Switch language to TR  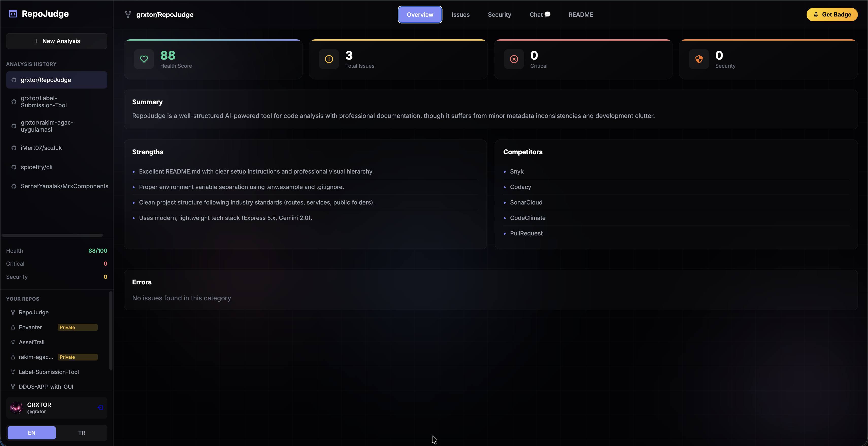click(81, 433)
